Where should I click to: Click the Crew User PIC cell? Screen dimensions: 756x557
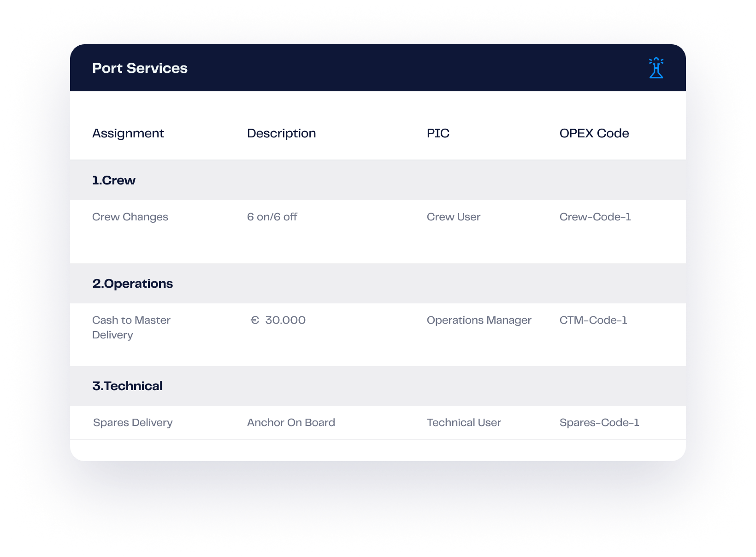click(x=453, y=217)
